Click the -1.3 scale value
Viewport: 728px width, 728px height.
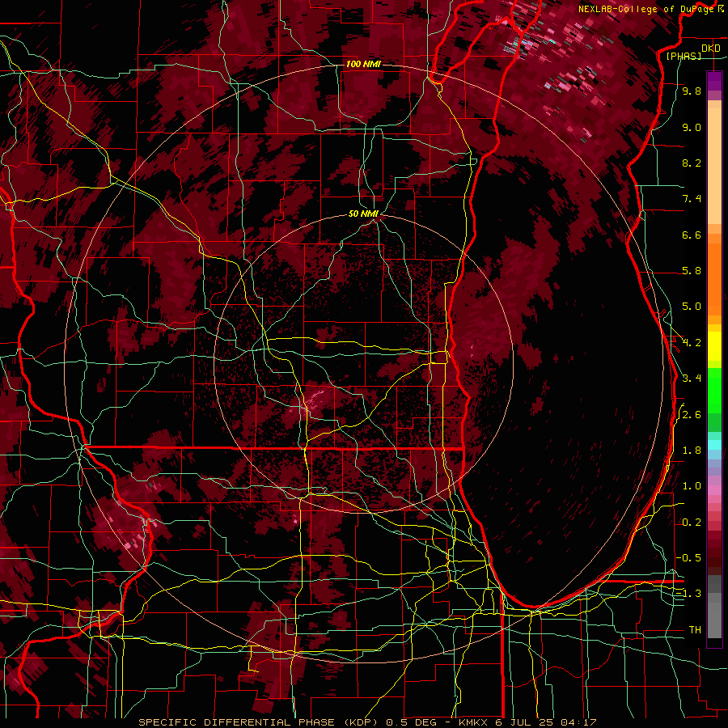688,594
